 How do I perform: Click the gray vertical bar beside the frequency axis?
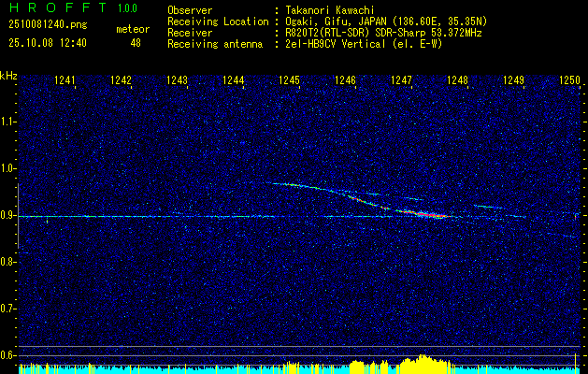18,216
